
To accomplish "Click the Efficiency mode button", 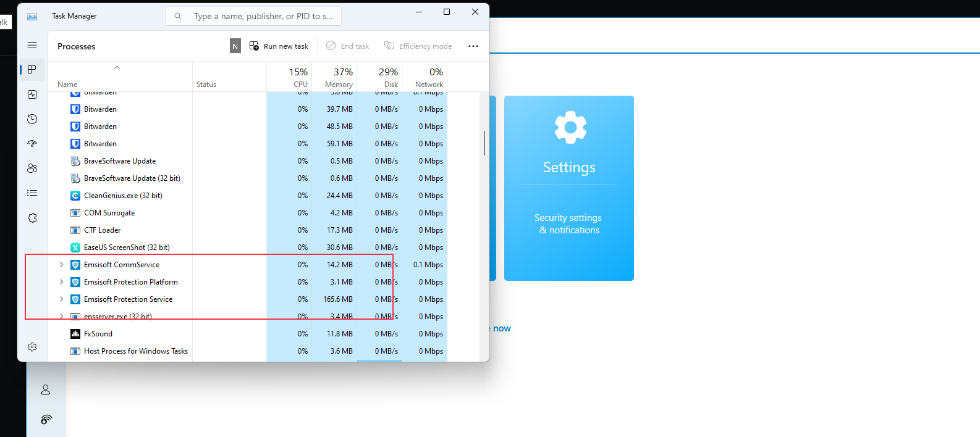I will [418, 46].
